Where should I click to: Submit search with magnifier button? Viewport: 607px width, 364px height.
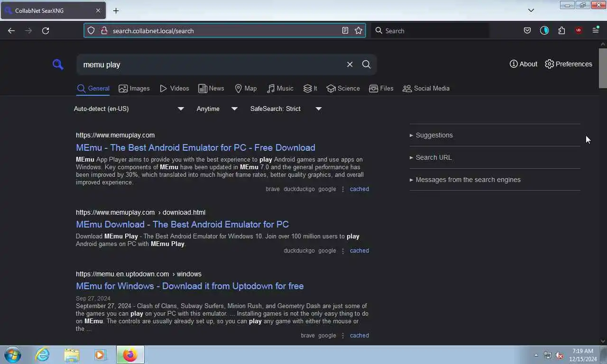point(366,64)
